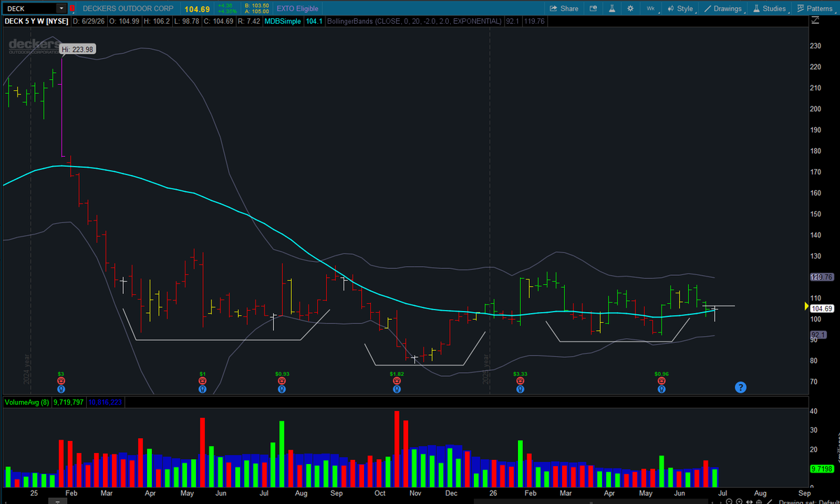The height and width of the screenshot is (504, 840).
Task: Open the flask icon next to the gear
Action: pos(612,8)
